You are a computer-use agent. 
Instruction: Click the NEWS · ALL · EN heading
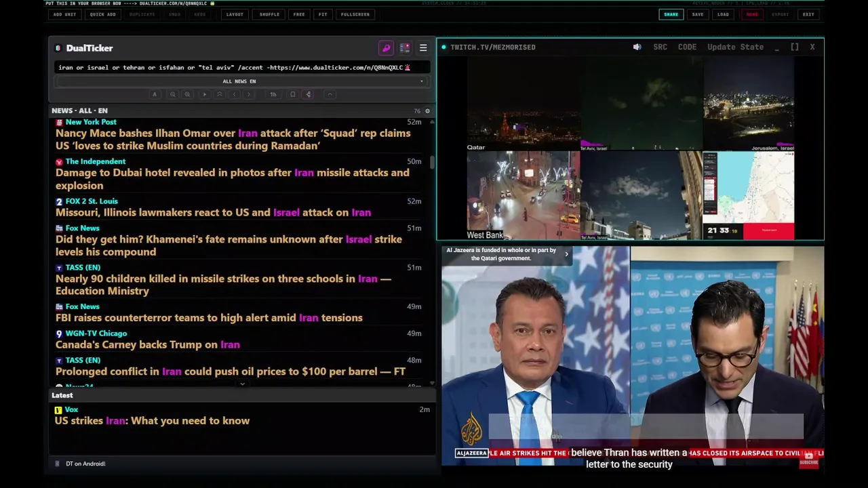pyautogui.click(x=79, y=110)
